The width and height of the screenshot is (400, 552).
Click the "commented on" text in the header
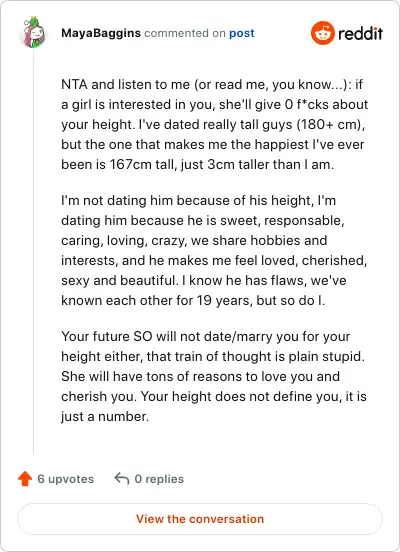(185, 33)
